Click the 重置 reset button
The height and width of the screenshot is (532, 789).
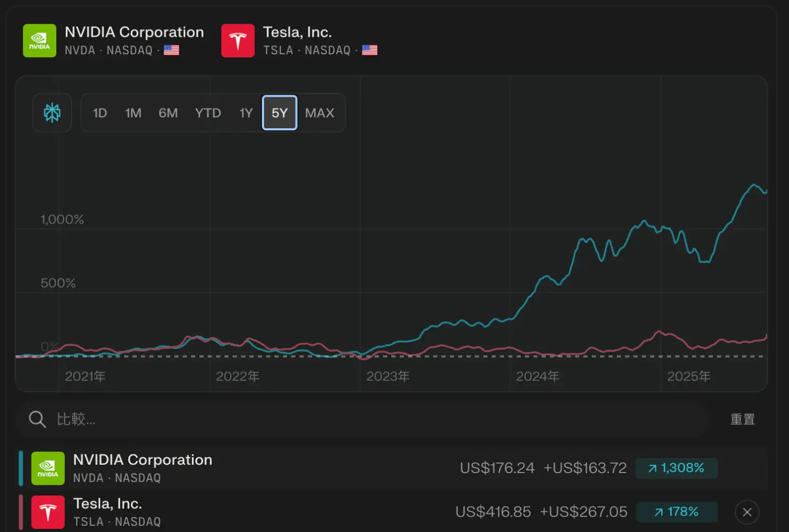click(x=743, y=419)
